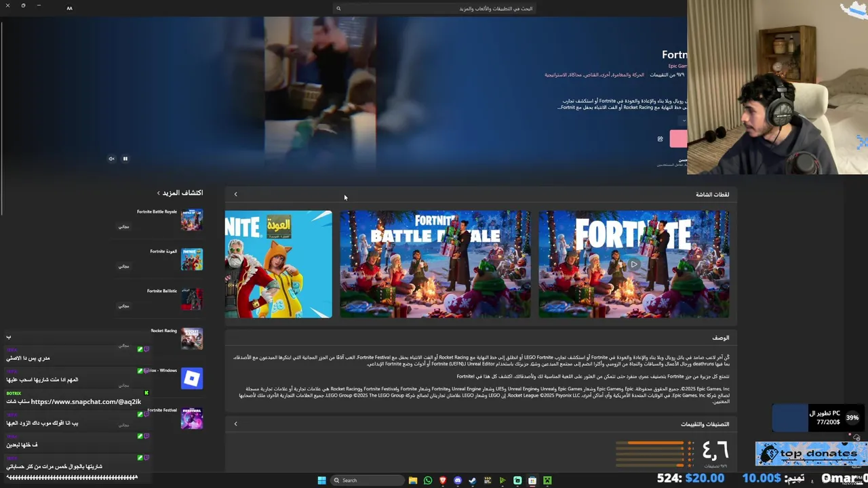Click the free button under Fortnite Ballistic

coord(123,306)
